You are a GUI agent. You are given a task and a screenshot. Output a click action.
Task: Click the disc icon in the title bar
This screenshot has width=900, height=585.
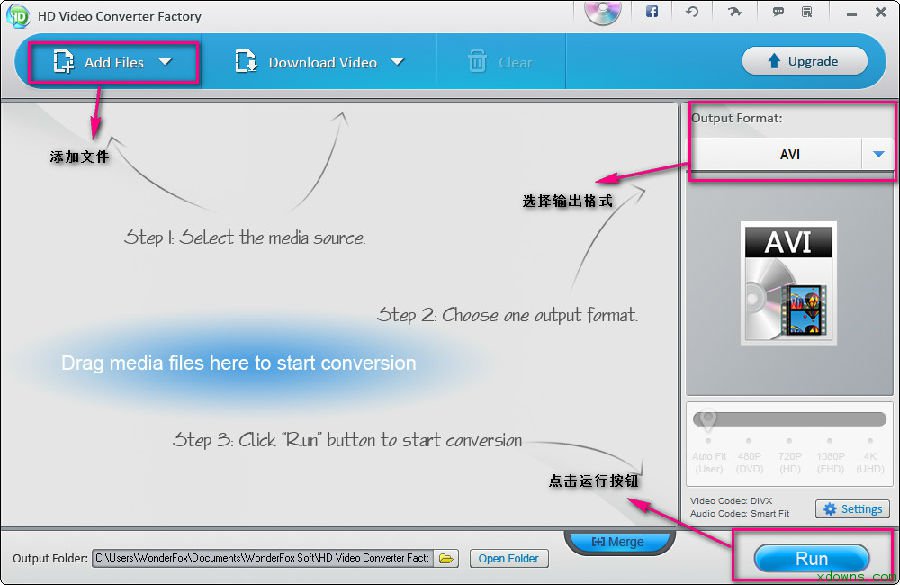(603, 13)
